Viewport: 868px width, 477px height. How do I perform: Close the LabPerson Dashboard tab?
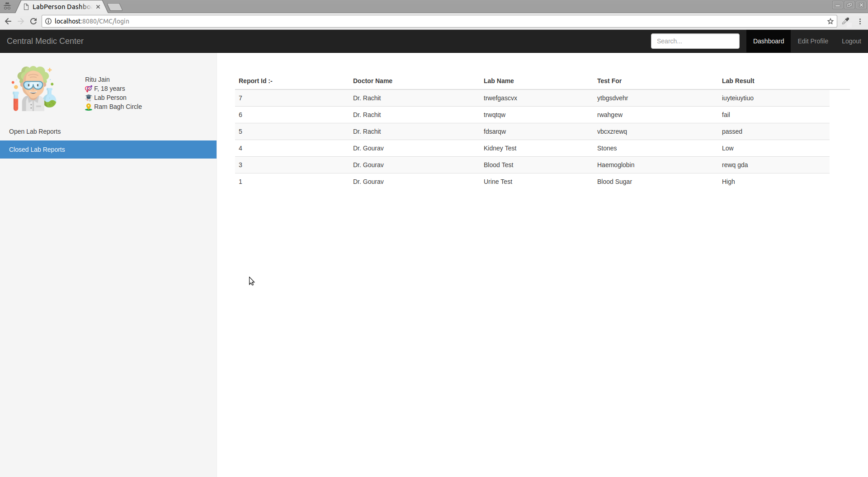(98, 7)
